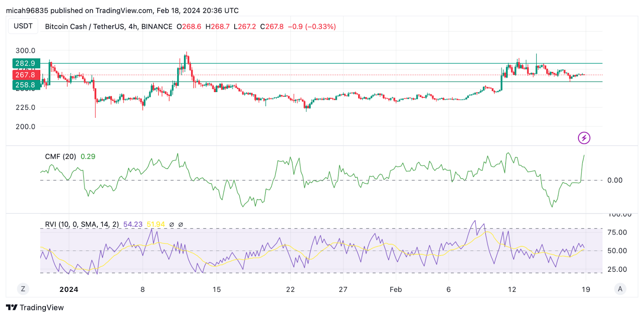Click the 200.0 price axis label
Image resolution: width=644 pixels, height=318 pixels.
point(25,127)
